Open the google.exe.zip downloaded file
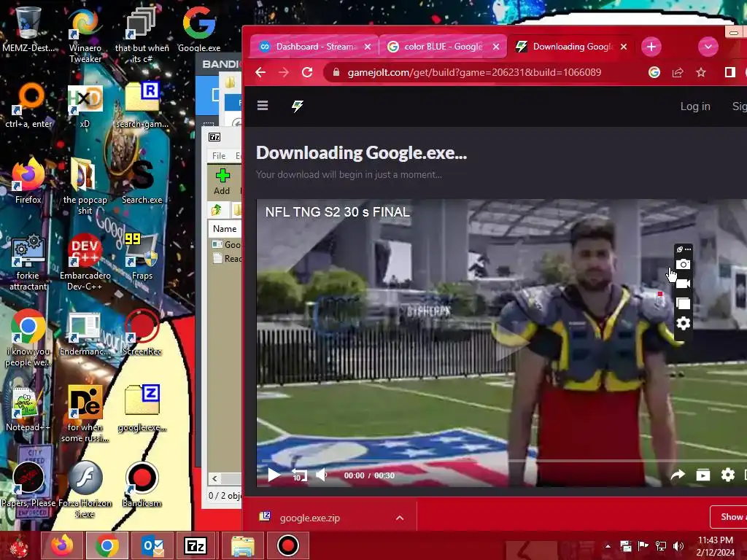The height and width of the screenshot is (560, 747). (x=309, y=518)
